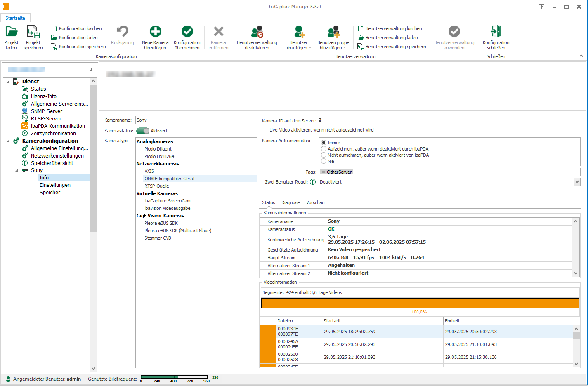
Task: Click the Projekt laden folder icon
Action: (x=11, y=32)
